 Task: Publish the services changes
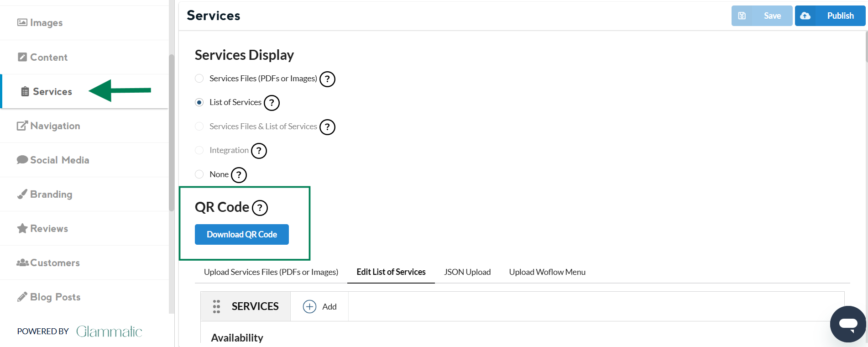pos(830,16)
